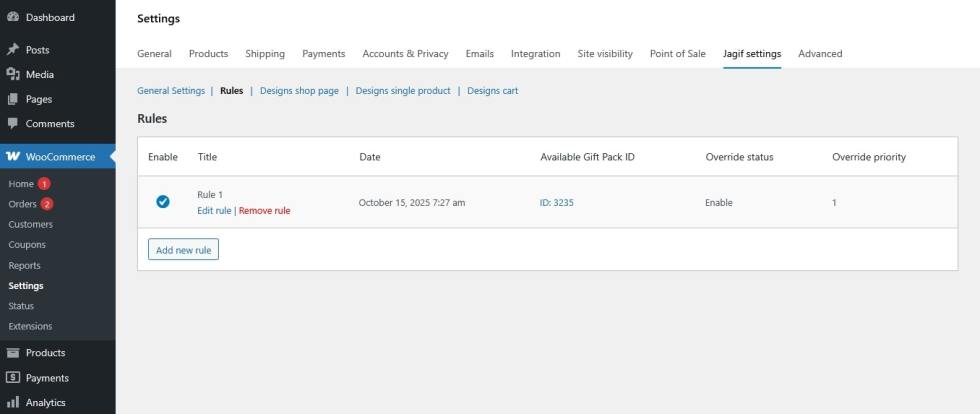This screenshot has height=414, width=980.
Task: Click the WooCommerce logo icon
Action: coord(13,157)
